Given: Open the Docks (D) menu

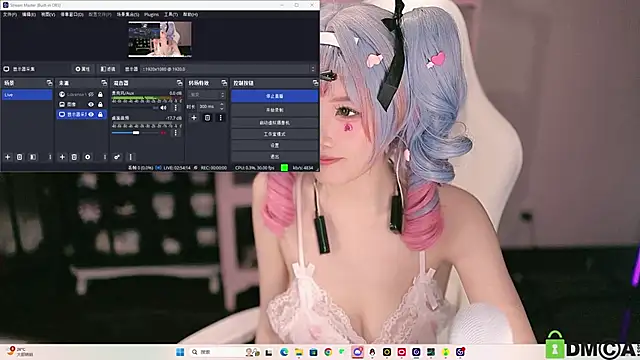Looking at the screenshot, I should coord(72,14).
